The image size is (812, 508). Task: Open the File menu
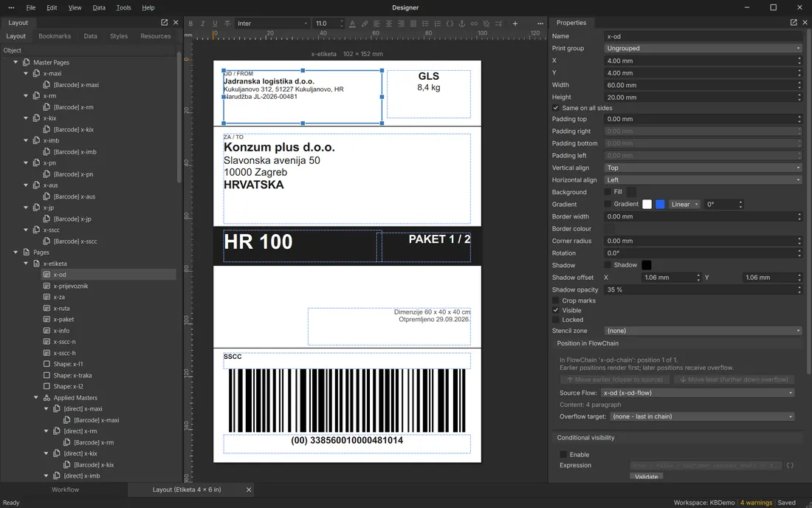(31, 8)
